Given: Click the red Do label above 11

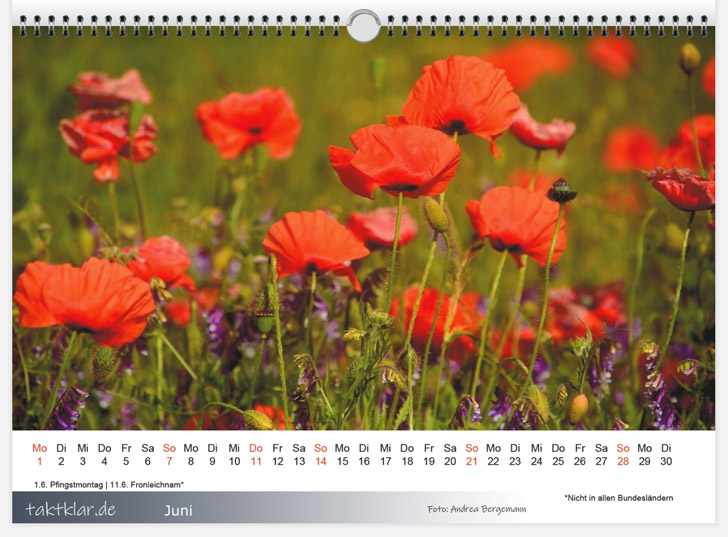Looking at the screenshot, I should [x=256, y=448].
